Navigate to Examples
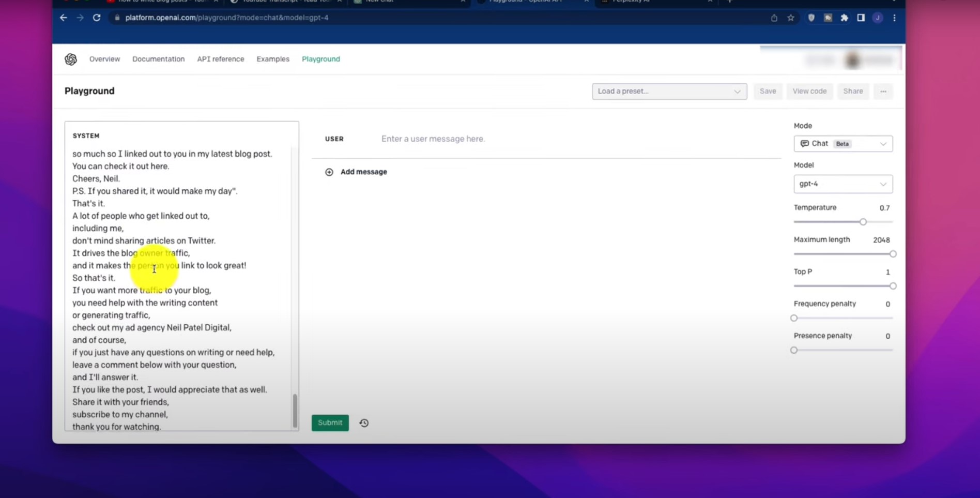 click(273, 59)
